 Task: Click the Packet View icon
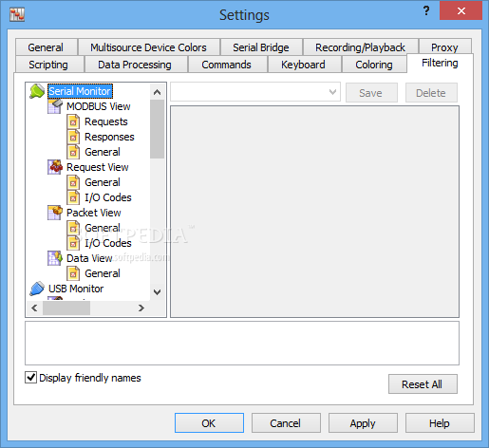(55, 213)
